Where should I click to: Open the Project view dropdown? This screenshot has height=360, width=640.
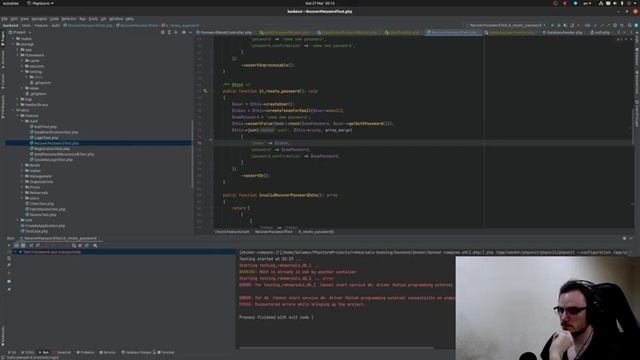tap(20, 32)
